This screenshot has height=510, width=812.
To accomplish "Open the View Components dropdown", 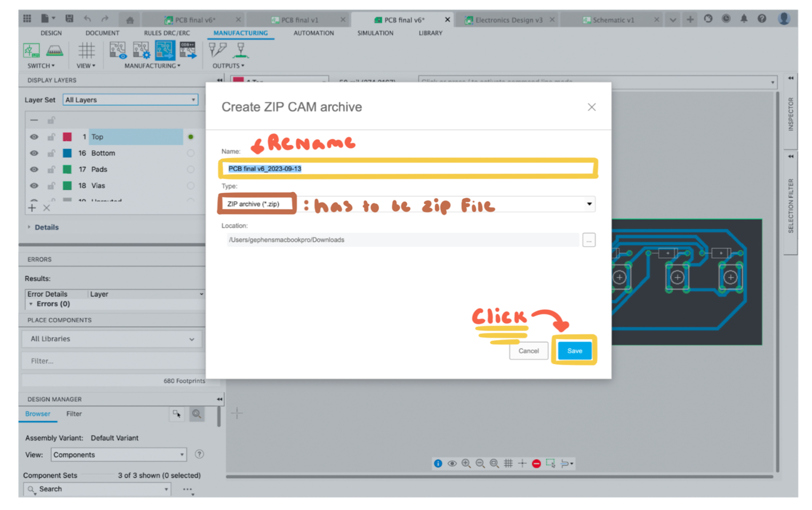I will [119, 454].
